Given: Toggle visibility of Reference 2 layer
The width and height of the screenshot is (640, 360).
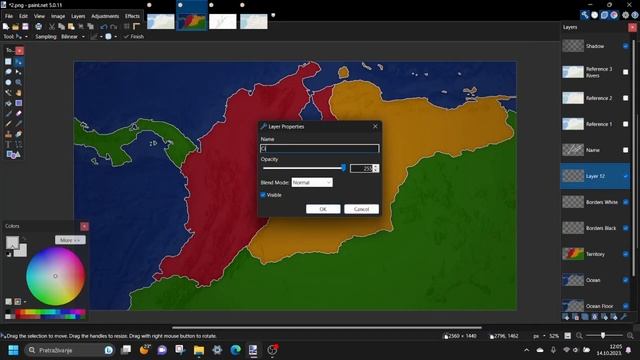Looking at the screenshot, I should pyautogui.click(x=625, y=98).
